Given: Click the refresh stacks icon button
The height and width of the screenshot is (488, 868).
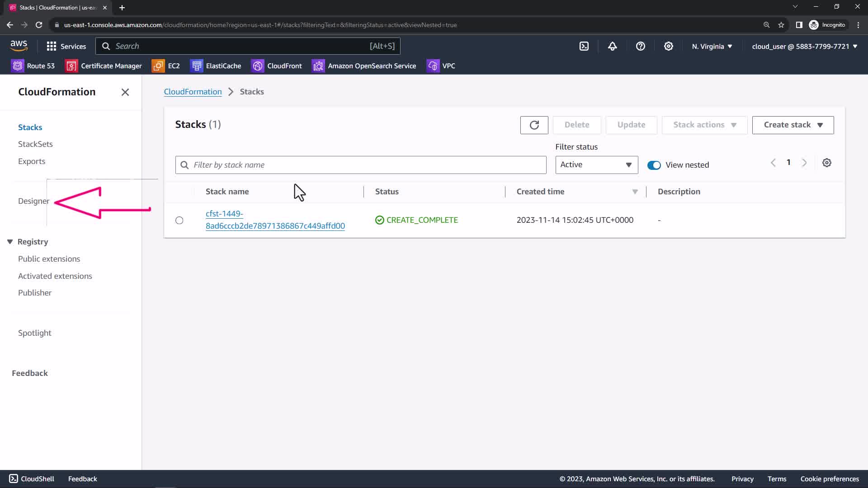Looking at the screenshot, I should 534,125.
